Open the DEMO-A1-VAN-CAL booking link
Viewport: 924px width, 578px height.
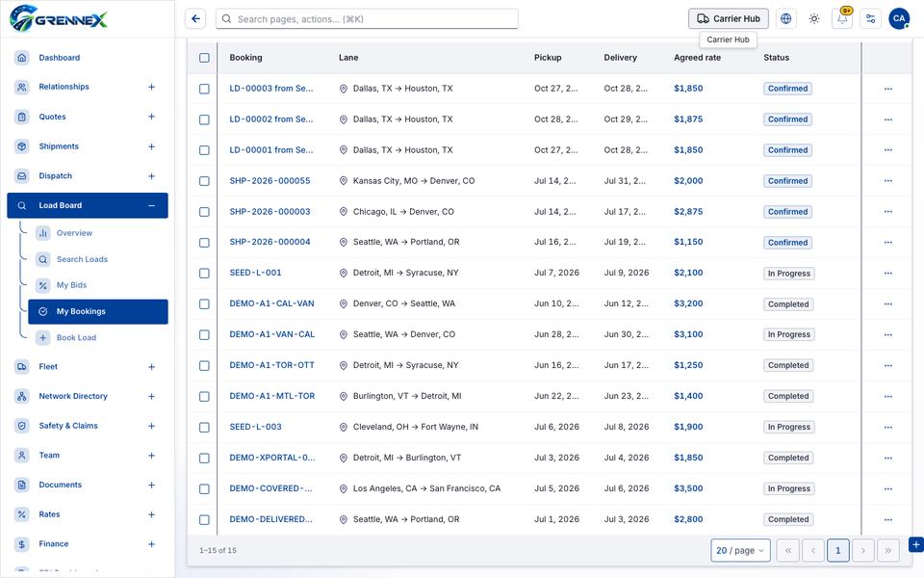(272, 334)
